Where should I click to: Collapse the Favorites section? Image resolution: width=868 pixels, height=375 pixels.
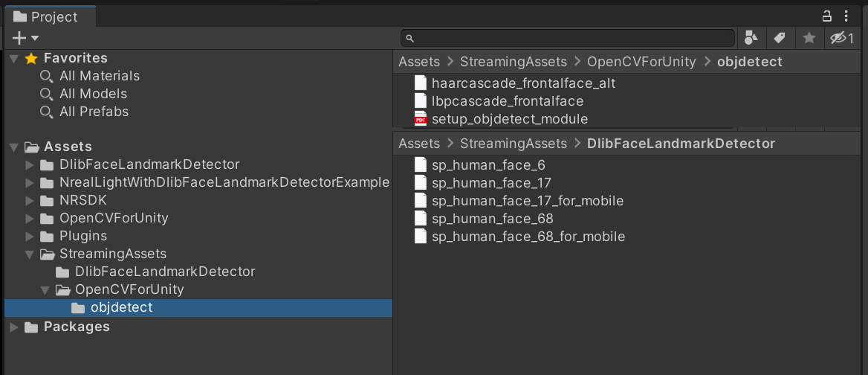14,59
